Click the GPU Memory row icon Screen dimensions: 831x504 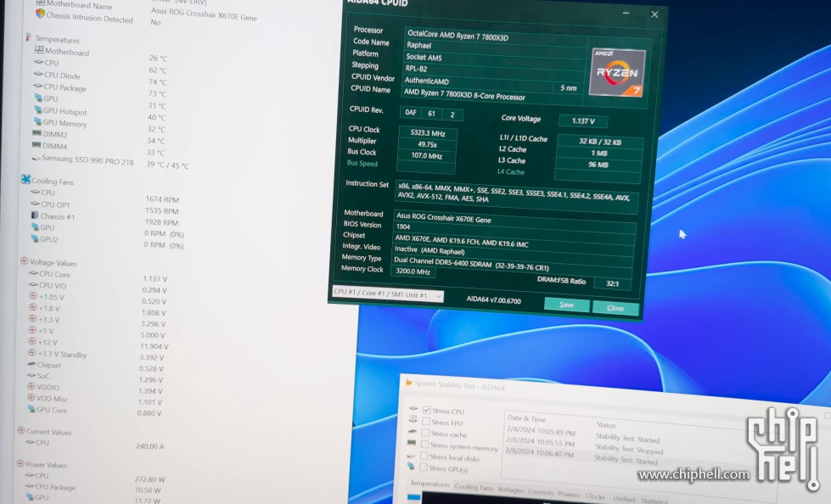37,122
